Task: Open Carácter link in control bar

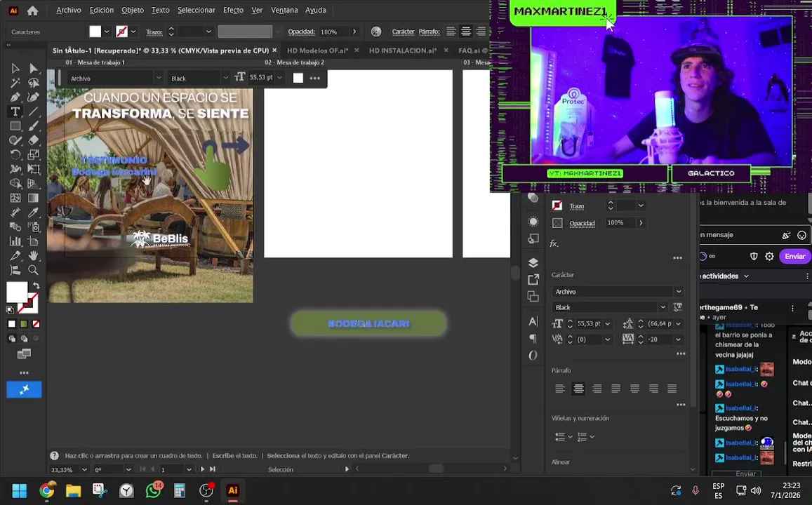Action: click(x=403, y=32)
